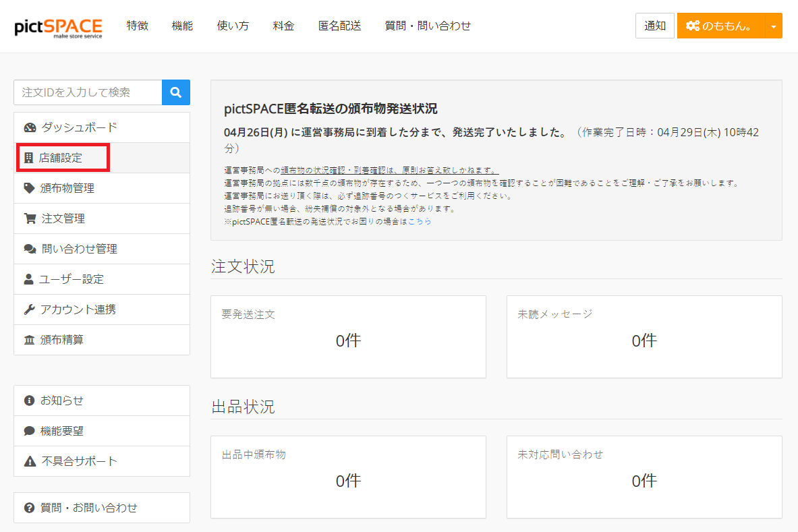This screenshot has width=798, height=532.
Task: Open the 使い方 navigation item
Action: tap(233, 26)
